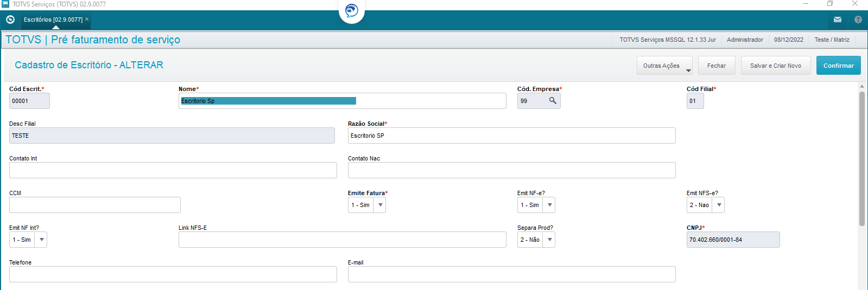Click the Fechar button
Screen dimensions: 868x290
point(717,66)
